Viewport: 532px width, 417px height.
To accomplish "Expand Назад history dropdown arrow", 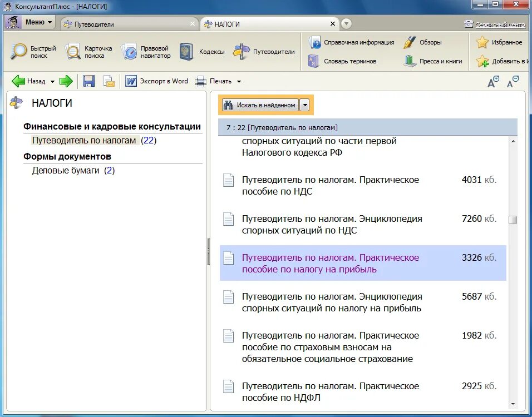I will (x=52, y=82).
